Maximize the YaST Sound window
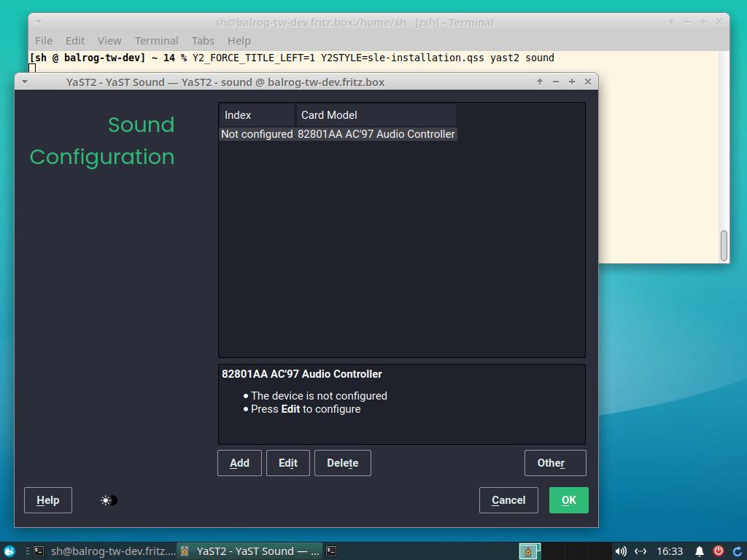Image resolution: width=747 pixels, height=560 pixels. [572, 82]
